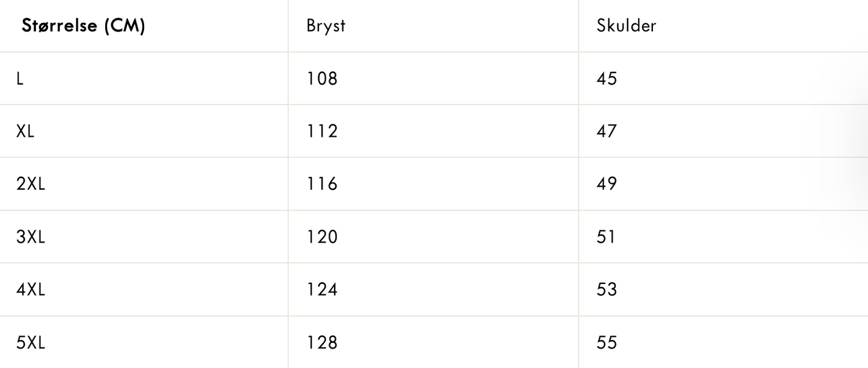Select the 116 chest measurement cell
Viewport: 868px width, 368px height.
coord(322,184)
